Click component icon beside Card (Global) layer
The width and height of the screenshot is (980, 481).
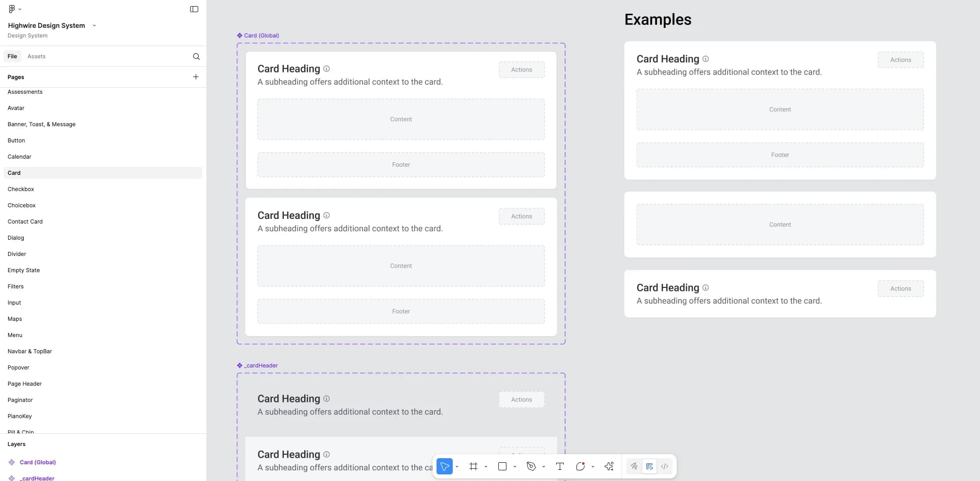click(12, 462)
